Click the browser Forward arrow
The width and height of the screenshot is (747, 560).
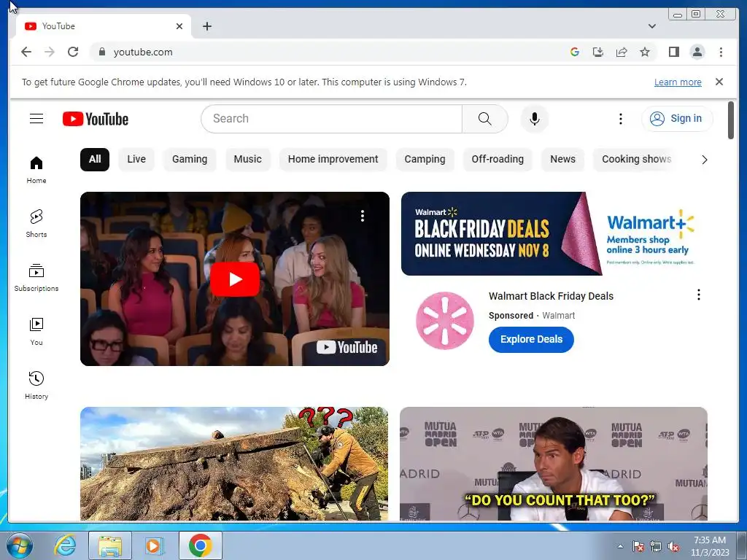pos(50,52)
